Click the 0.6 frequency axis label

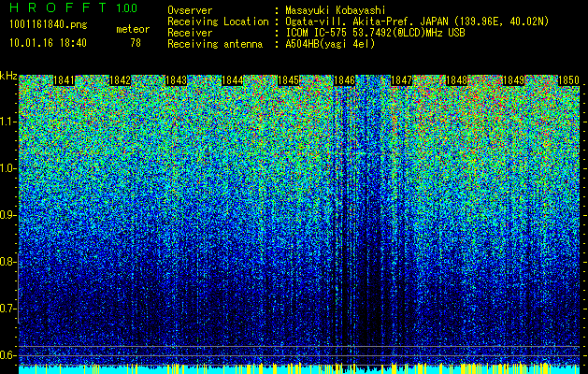7,355
